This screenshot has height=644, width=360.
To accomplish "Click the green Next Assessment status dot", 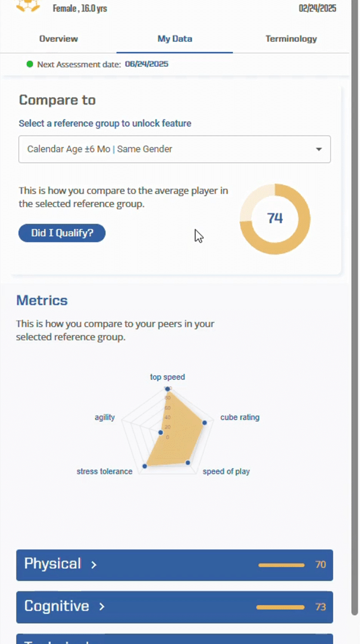I will click(29, 64).
